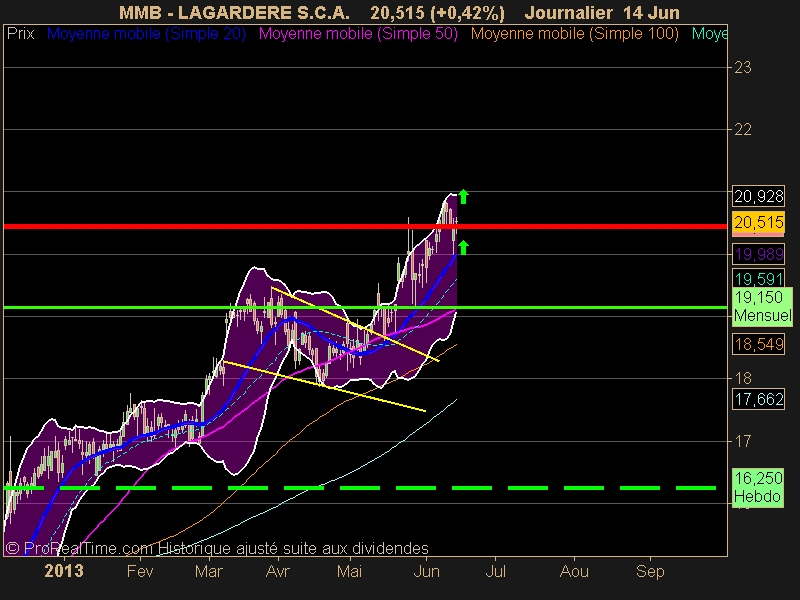Click the price change 20,515 (+0,42%)
Screen dimensions: 800x600
[437, 13]
